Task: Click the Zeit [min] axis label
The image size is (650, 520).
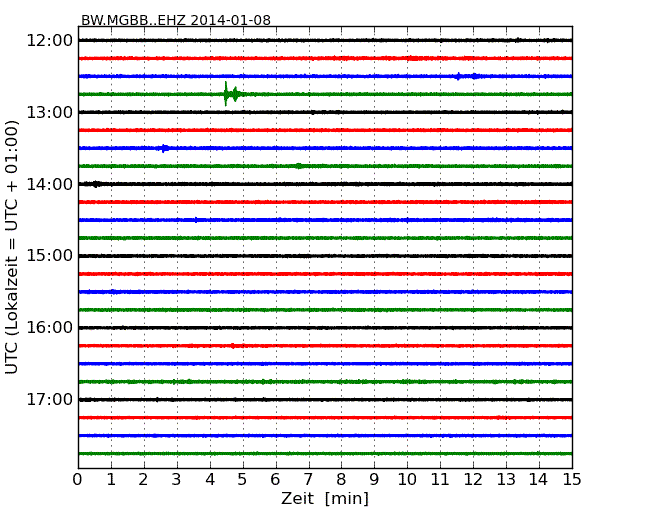Action: pyautogui.click(x=325, y=498)
